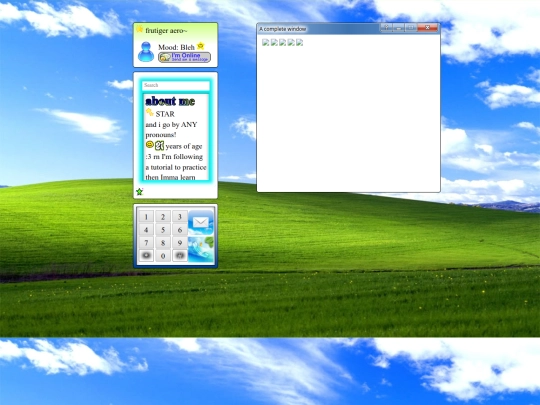
Task: Tap the keypad star key
Action: point(146,256)
